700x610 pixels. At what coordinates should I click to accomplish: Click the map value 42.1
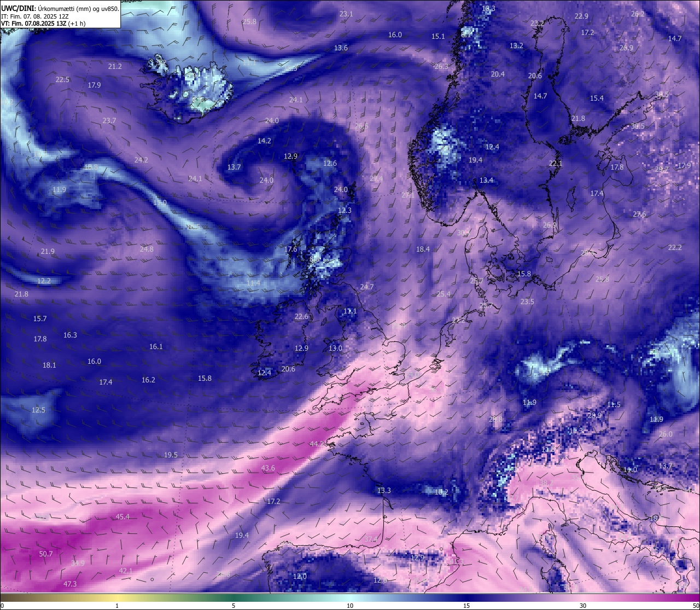pyautogui.click(x=126, y=571)
